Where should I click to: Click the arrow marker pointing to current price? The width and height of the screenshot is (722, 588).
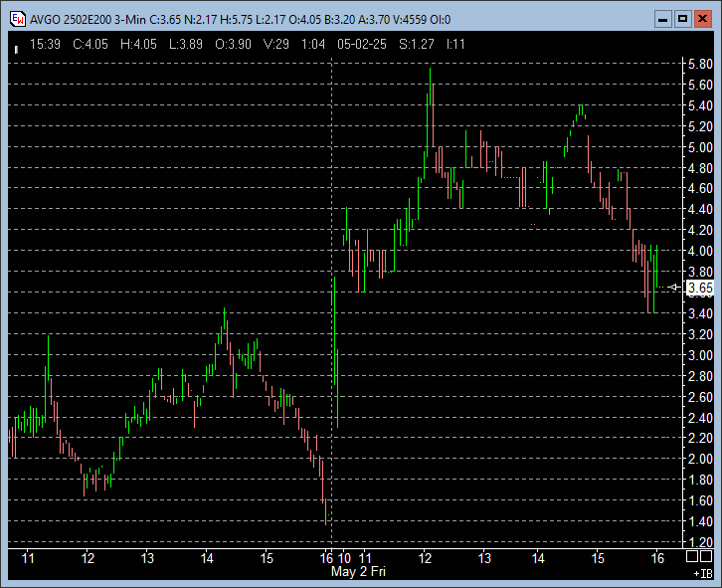pos(673,288)
